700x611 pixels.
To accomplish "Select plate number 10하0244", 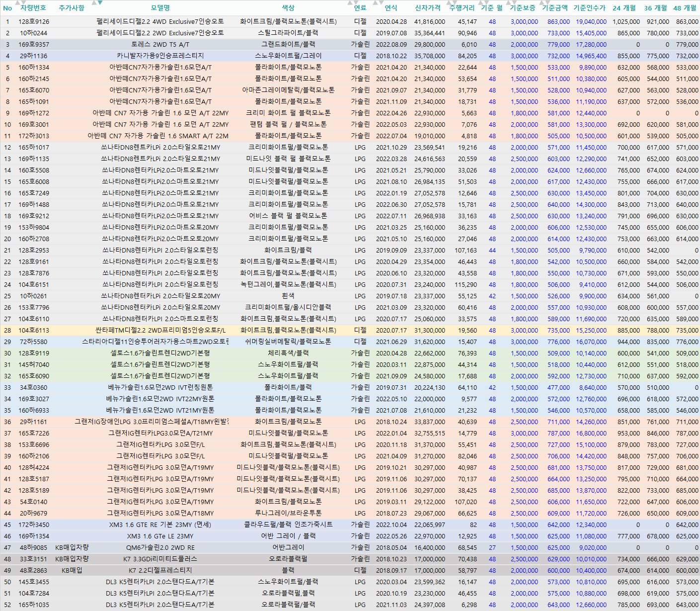I will coord(34,33).
